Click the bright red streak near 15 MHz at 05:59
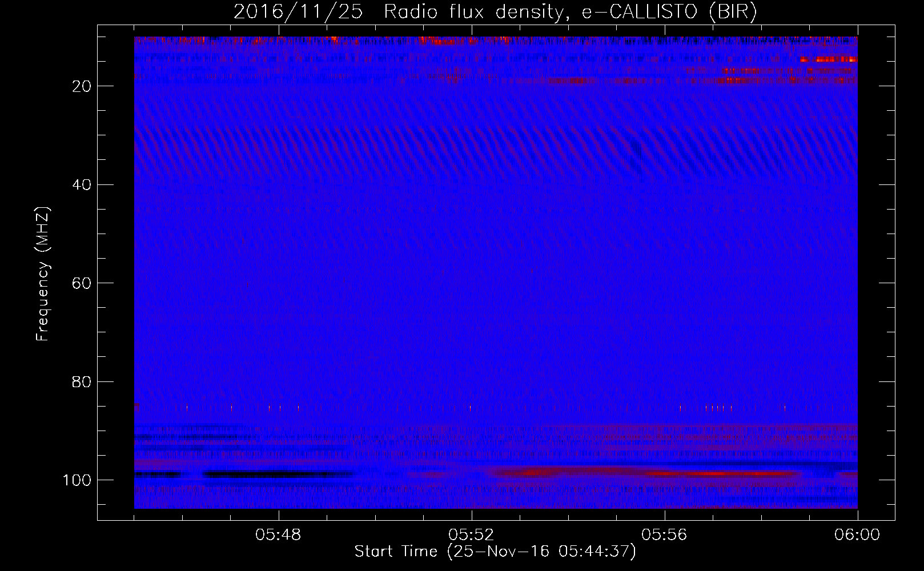Viewport: 924px width, 571px height. (828, 59)
